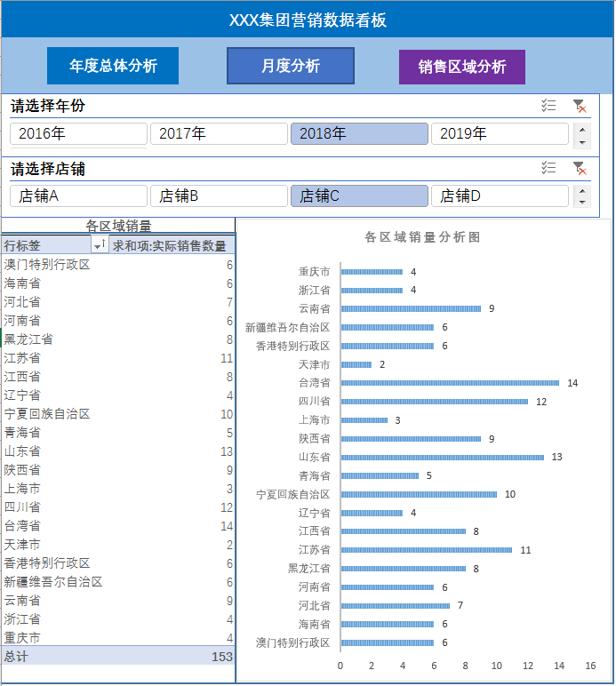
Task: Select 2019年 in the year slicer
Action: click(500, 133)
